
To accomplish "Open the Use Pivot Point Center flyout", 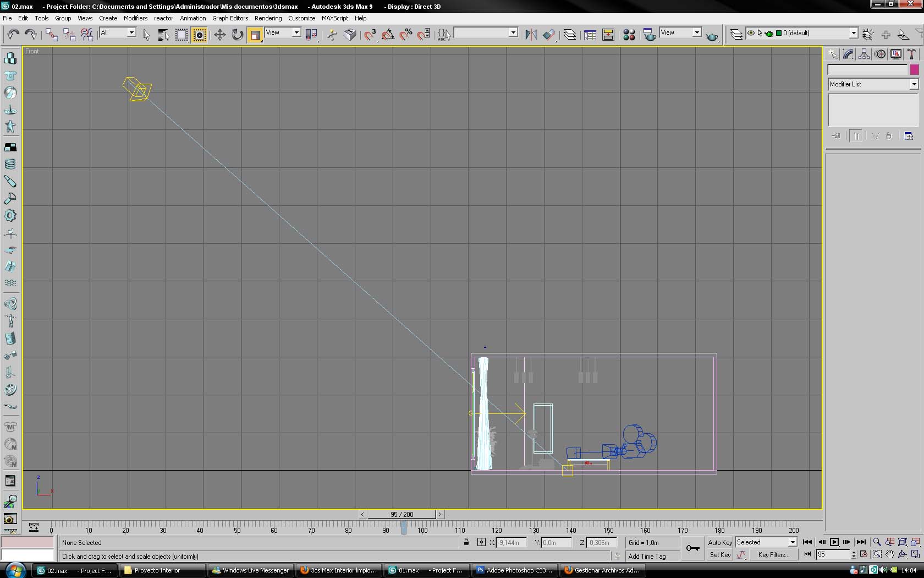I will click(311, 35).
